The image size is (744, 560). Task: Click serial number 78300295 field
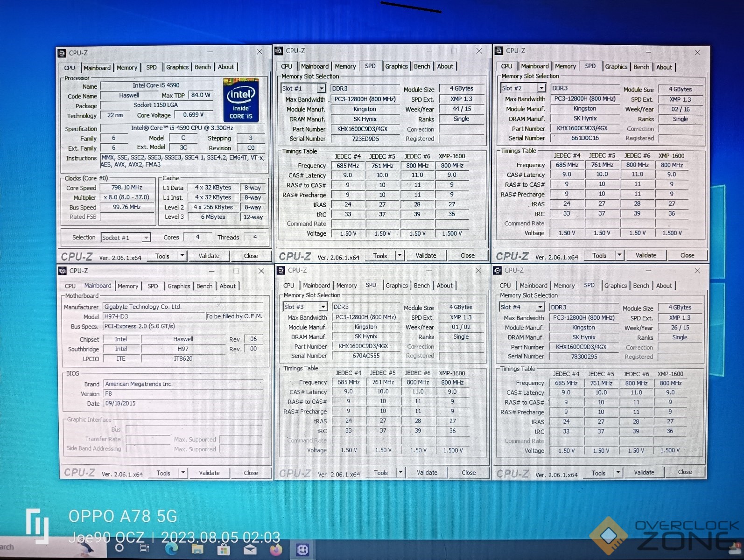(584, 357)
